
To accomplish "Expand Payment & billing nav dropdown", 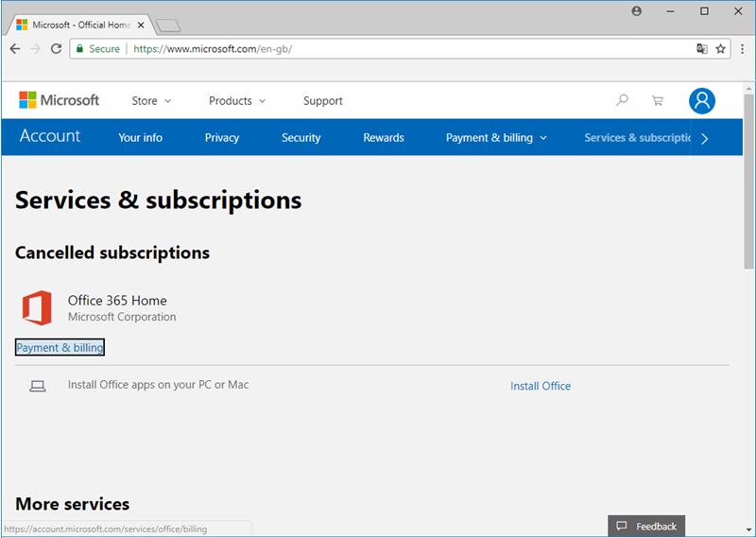I will (496, 137).
